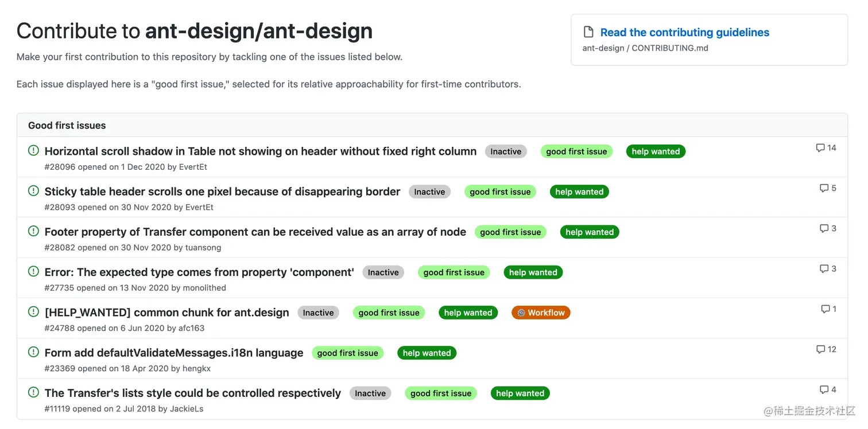Click the file icon beside contributing guidelines
The height and width of the screenshot is (429, 868).
point(588,32)
